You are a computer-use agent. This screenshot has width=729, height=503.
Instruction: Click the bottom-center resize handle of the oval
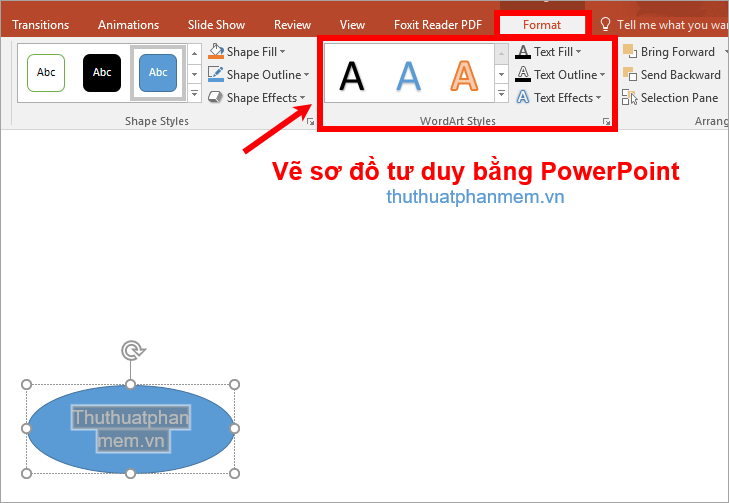(x=131, y=473)
